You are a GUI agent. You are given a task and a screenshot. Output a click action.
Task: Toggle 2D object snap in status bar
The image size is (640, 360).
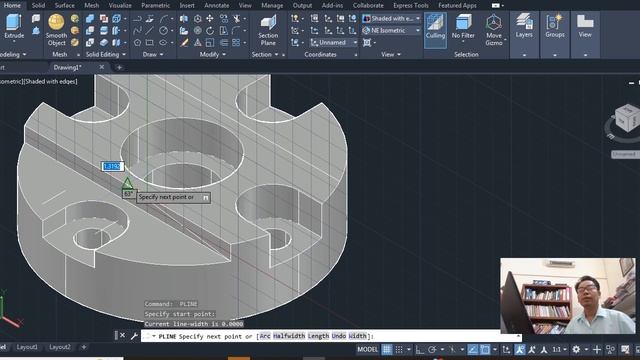coord(485,349)
